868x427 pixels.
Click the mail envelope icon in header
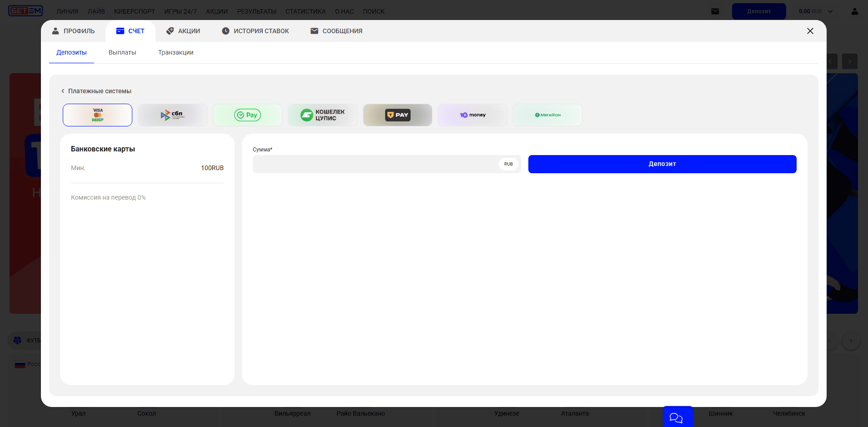[715, 11]
